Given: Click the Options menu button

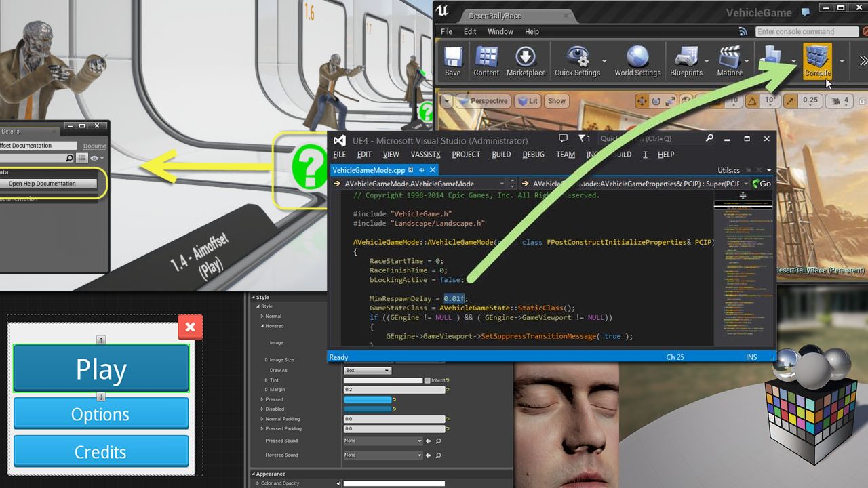Looking at the screenshot, I should [101, 413].
